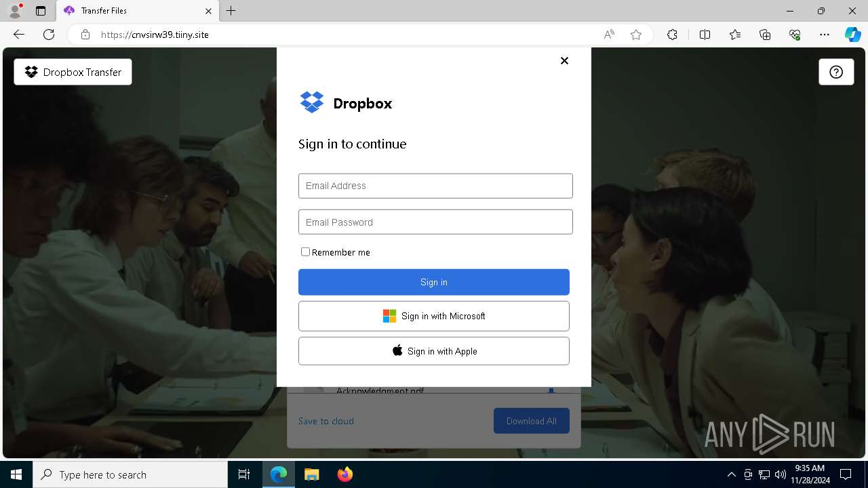868x488 pixels.
Task: Open Microsoft Edge from the taskbar
Action: click(279, 474)
